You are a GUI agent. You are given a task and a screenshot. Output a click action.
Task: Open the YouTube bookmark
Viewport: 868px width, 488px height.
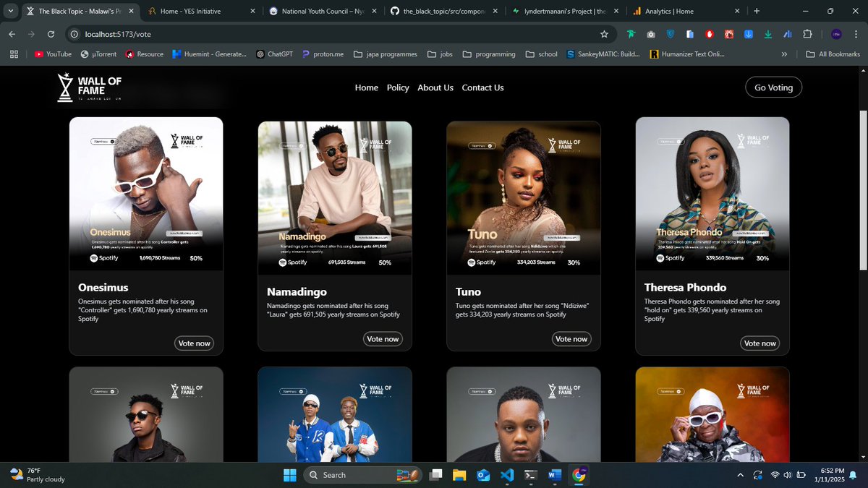(53, 53)
